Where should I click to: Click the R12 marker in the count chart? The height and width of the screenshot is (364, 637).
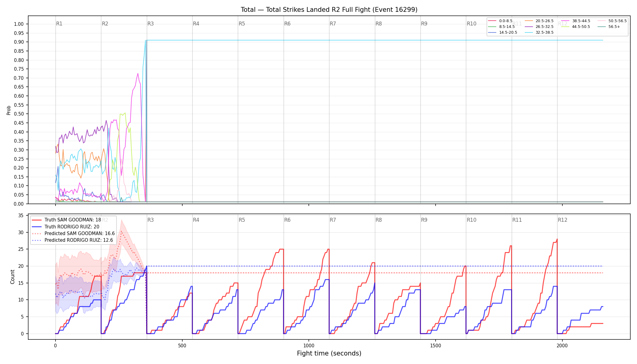point(562,220)
